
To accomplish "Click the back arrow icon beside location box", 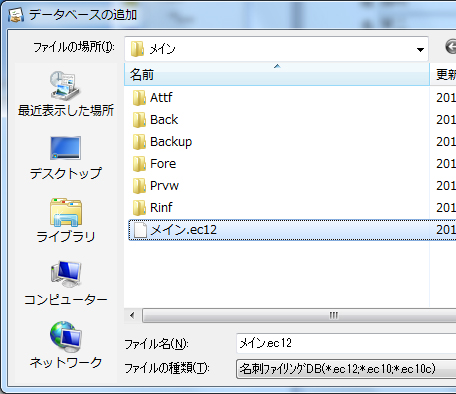I will click(451, 46).
